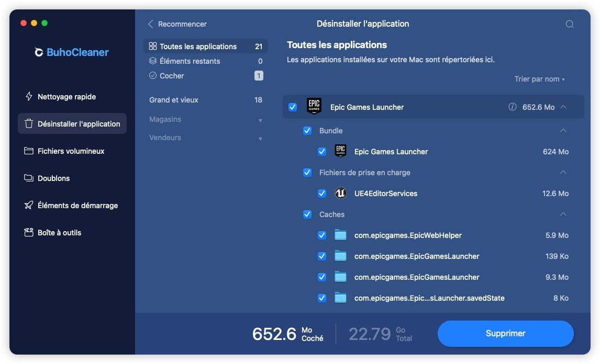Click the layers icon beside Éléments restants
This screenshot has width=600, height=364.
[153, 61]
